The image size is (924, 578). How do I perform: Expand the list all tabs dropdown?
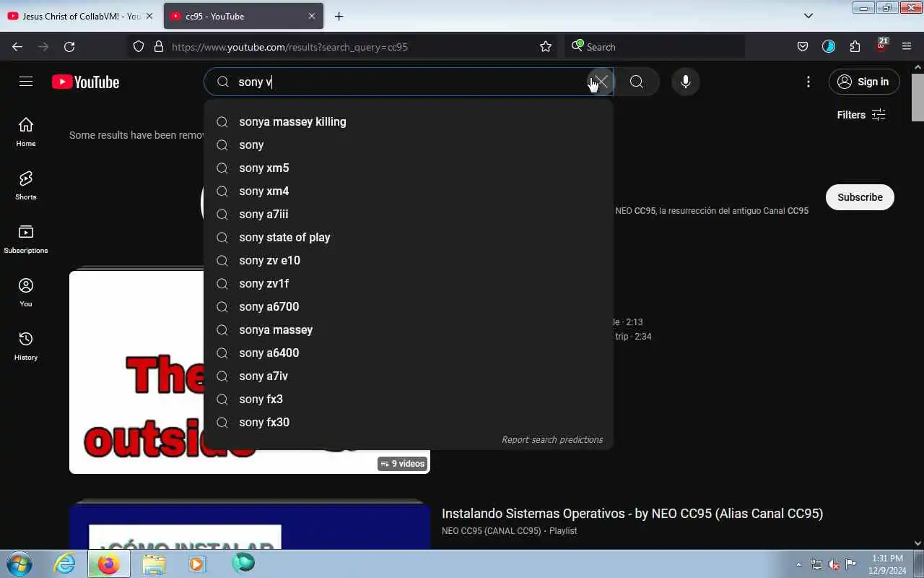point(808,16)
